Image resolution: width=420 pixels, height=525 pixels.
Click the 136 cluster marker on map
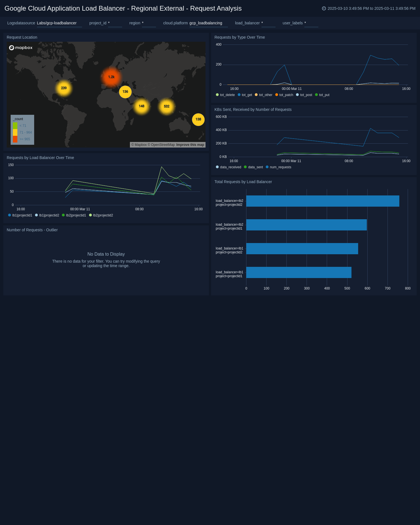click(125, 92)
